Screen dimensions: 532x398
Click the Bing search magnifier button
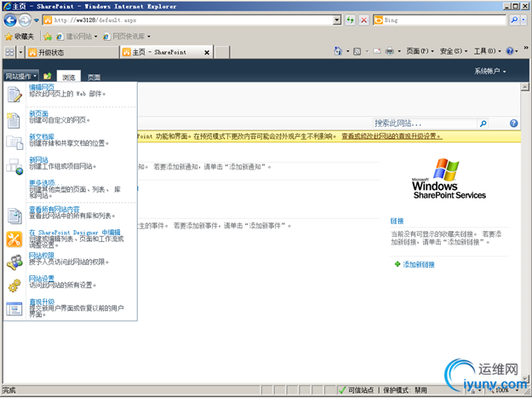[x=514, y=20]
